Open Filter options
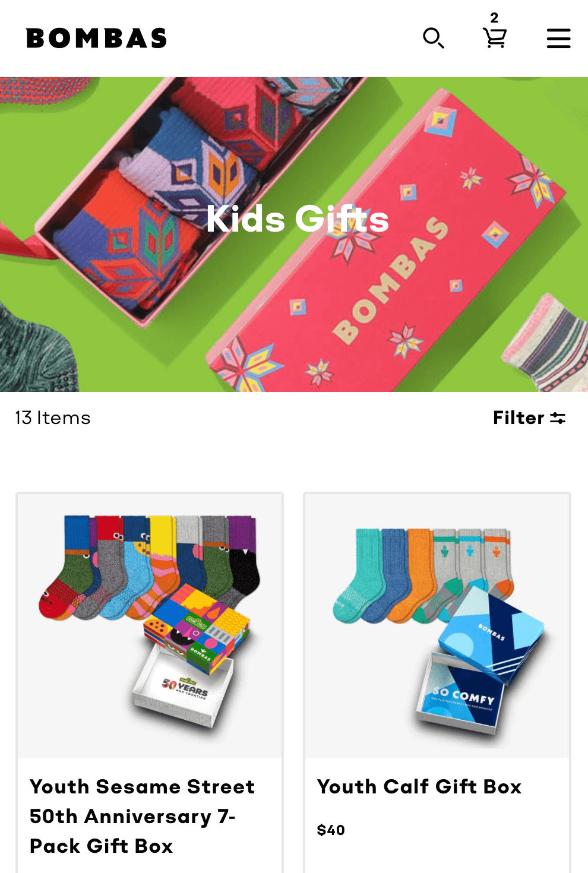The width and height of the screenshot is (588, 873). 529,418
